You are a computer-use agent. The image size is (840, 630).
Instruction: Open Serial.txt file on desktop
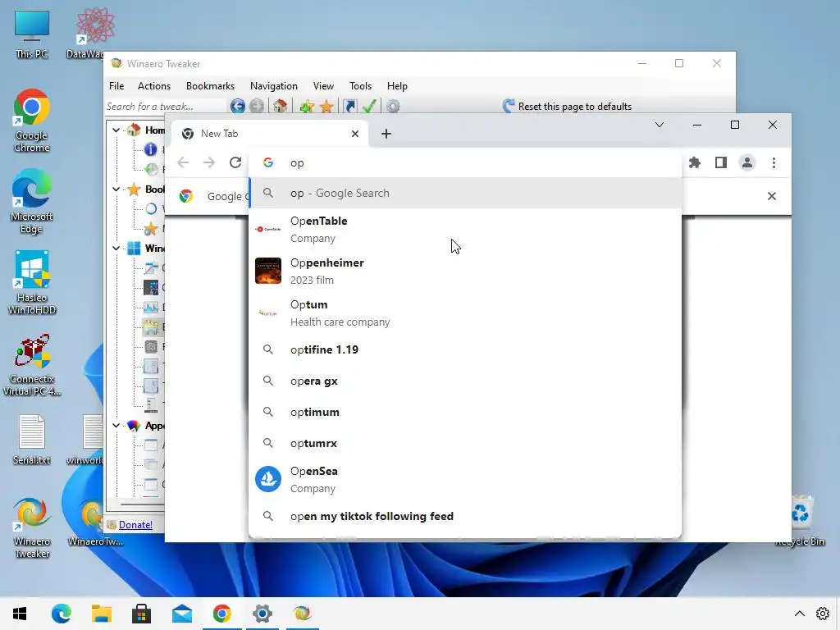32,440
